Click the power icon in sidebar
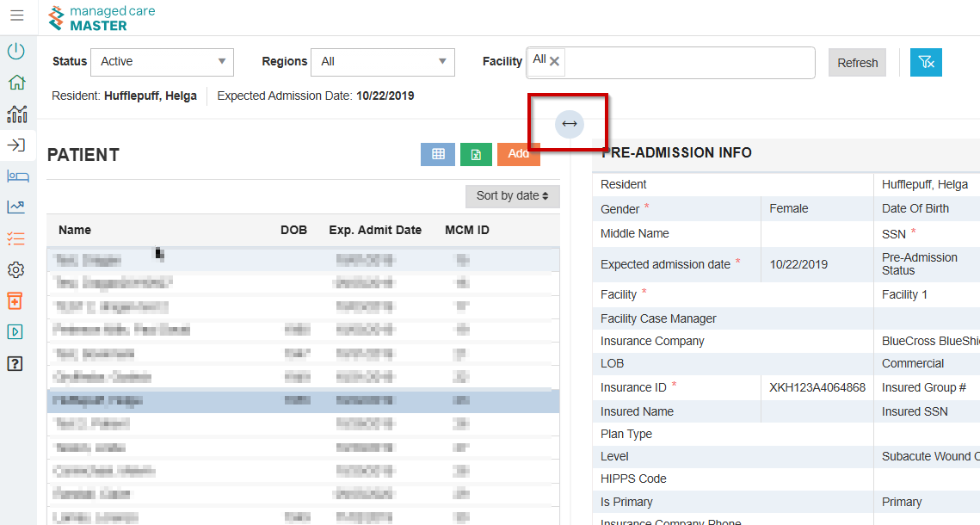Image resolution: width=980 pixels, height=525 pixels. pos(16,51)
